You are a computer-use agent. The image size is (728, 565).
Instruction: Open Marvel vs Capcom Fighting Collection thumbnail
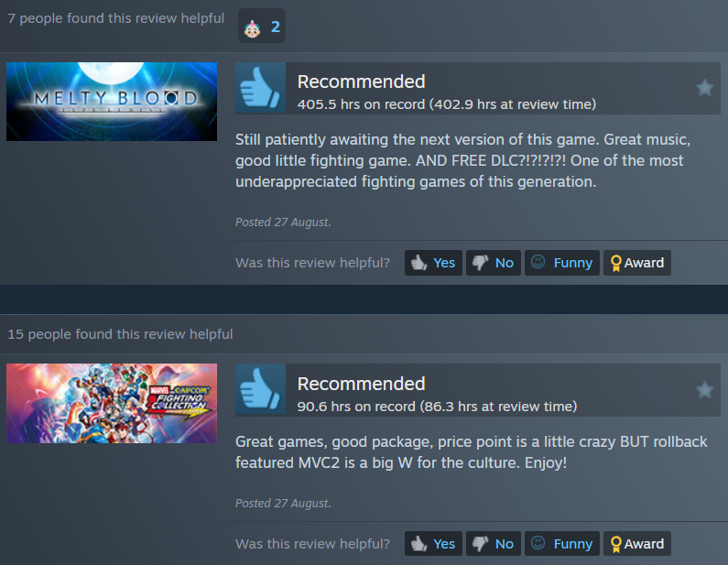112,403
